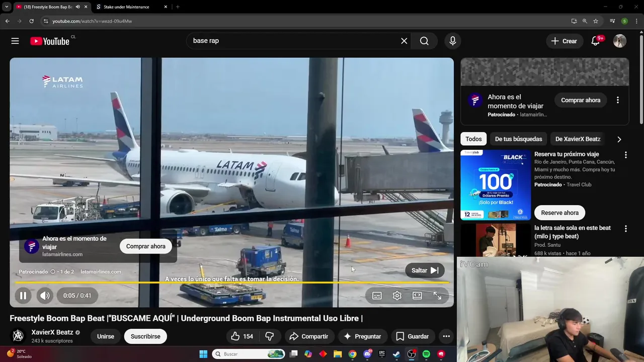
Task: Open XavierX Beatz channel avatar
Action: (x=18, y=336)
